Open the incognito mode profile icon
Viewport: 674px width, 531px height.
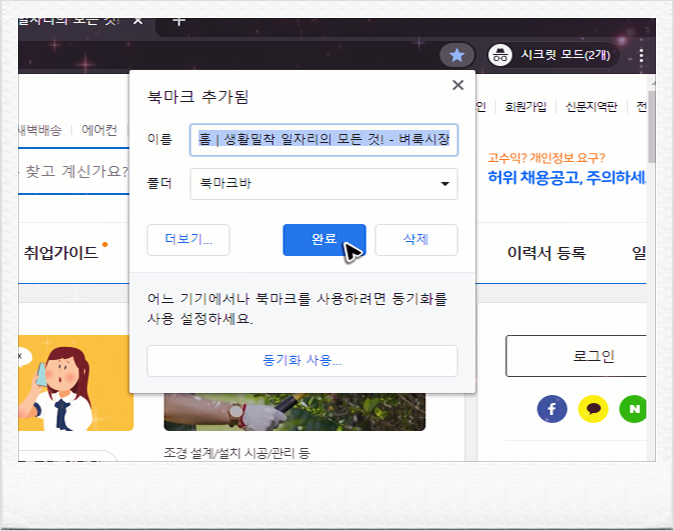point(500,55)
